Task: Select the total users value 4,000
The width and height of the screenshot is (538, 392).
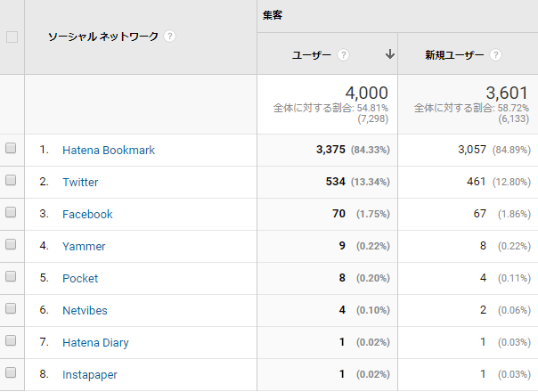Action: coord(366,93)
